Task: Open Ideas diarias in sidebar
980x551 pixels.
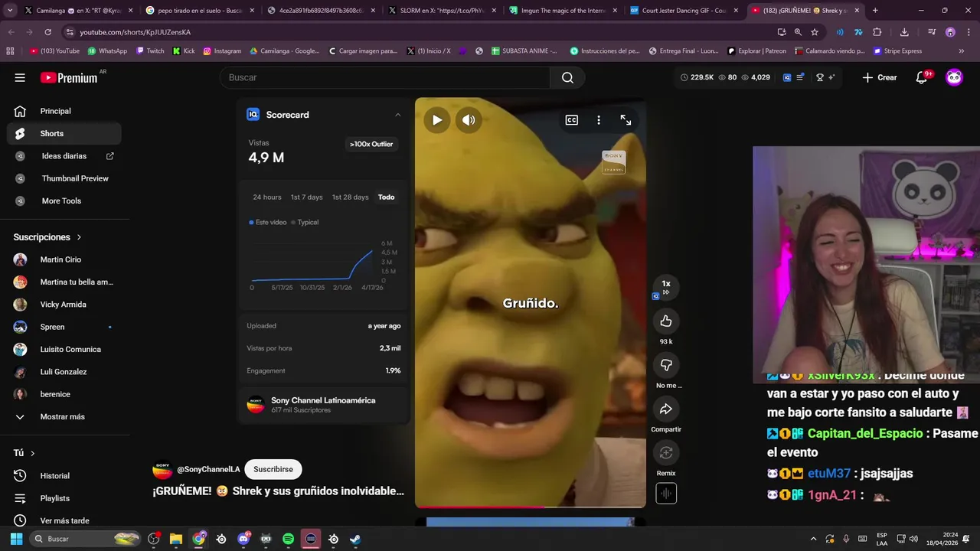Action: (64, 156)
